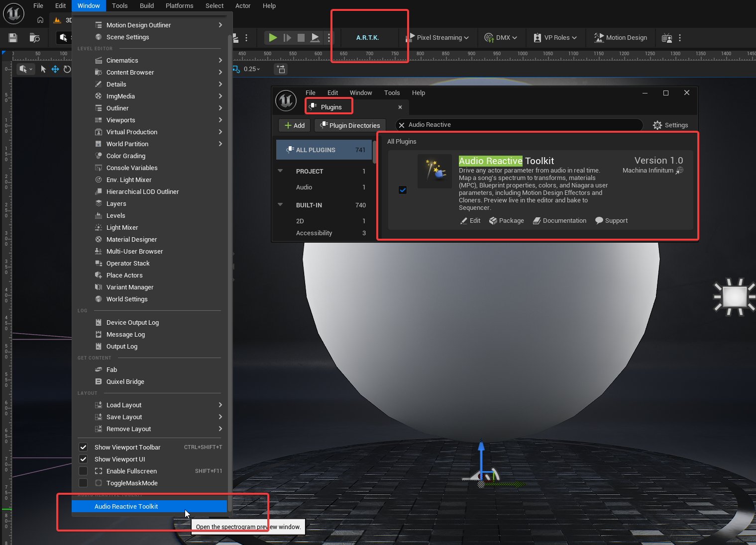Toggle the Show Viewport UI checkbox
Screen dimensions: 756x545
84,459
